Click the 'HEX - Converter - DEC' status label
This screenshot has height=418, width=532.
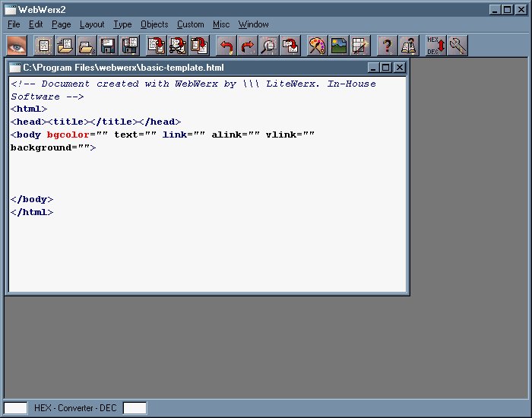(75, 408)
